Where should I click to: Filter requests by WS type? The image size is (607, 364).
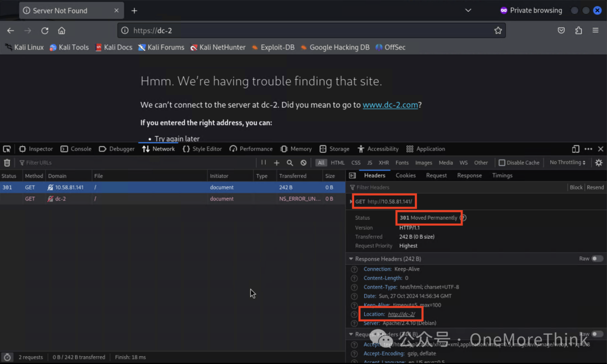pos(463,163)
